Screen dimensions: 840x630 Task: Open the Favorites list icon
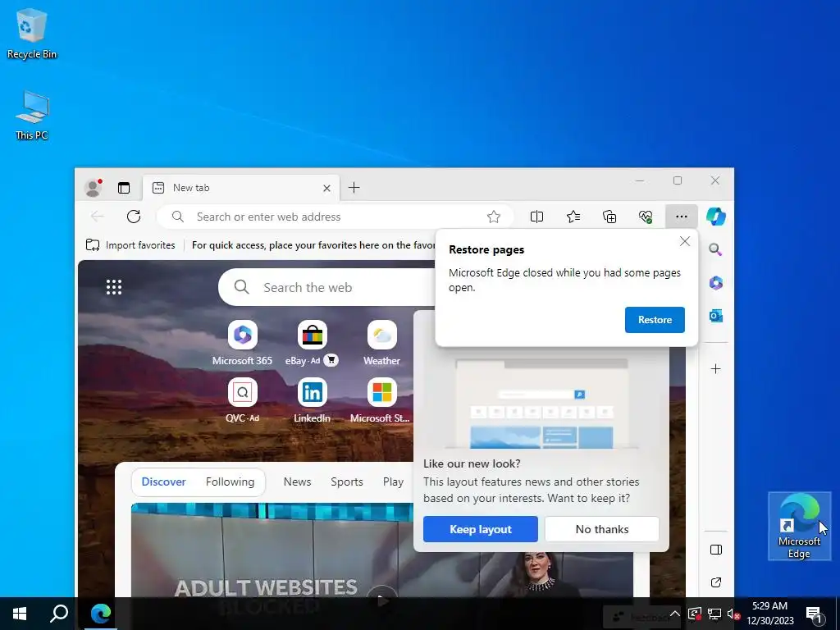[573, 217]
